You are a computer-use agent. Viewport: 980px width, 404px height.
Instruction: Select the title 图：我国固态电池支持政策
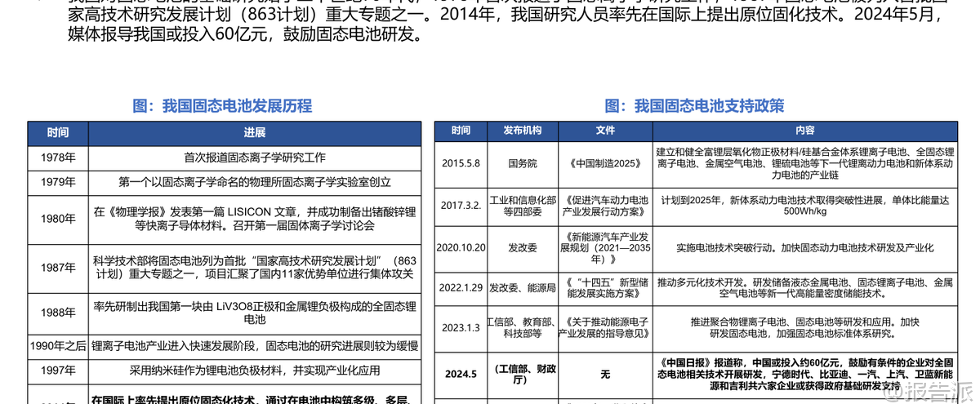tap(694, 106)
